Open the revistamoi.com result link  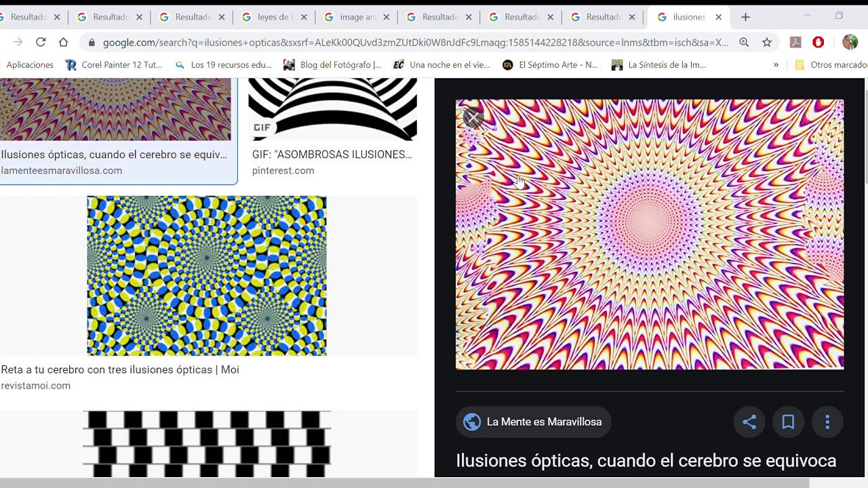point(36,386)
